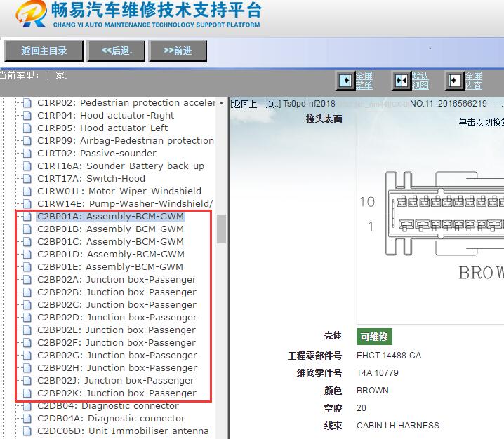
Task: Click the document icon beside C1RT02
Action: [27, 154]
